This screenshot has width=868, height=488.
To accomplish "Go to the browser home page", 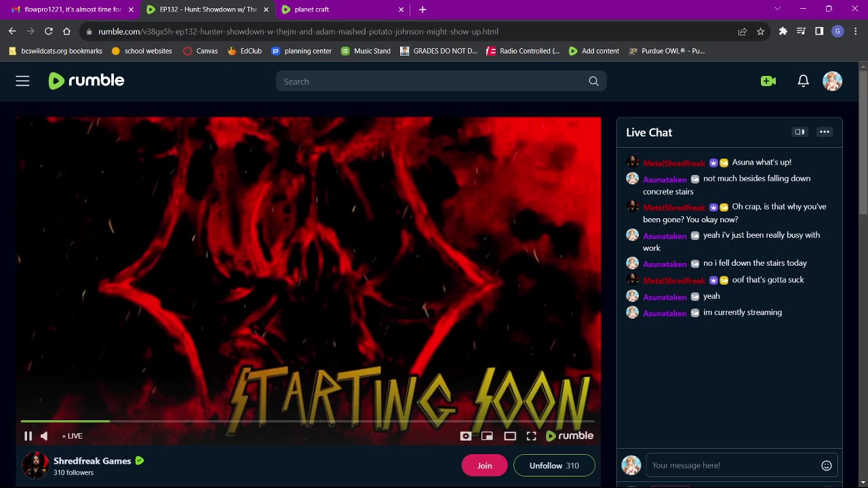I will [66, 31].
